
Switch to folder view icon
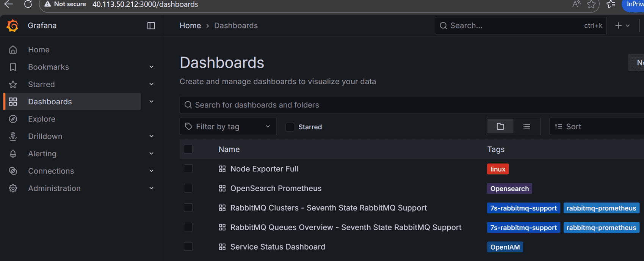500,126
